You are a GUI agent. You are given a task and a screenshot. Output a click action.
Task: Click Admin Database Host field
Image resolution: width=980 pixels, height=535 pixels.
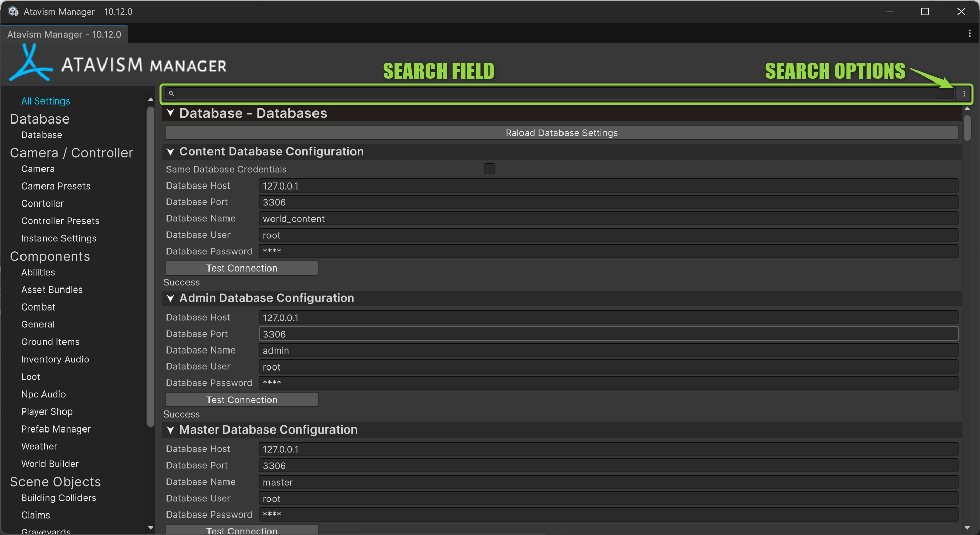click(x=609, y=317)
